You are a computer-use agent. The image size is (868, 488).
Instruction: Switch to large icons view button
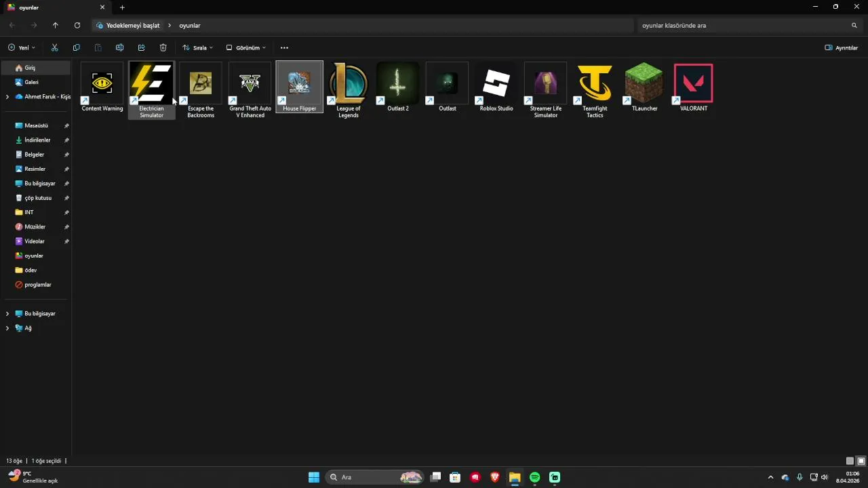(861, 461)
